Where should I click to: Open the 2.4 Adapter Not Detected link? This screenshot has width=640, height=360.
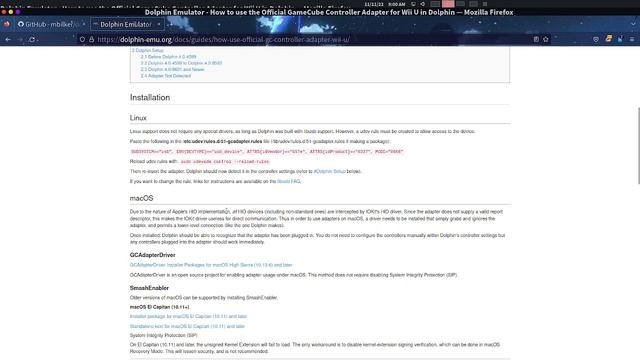click(165, 76)
